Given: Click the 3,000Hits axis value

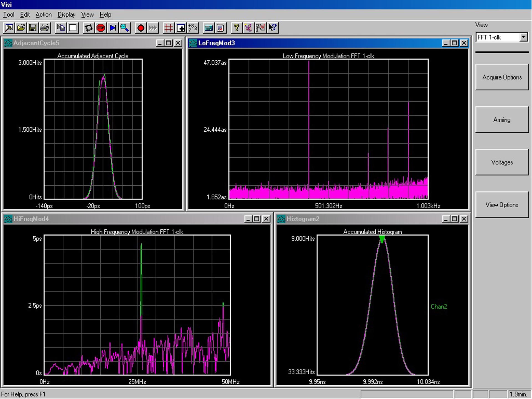Looking at the screenshot, I should pyautogui.click(x=30, y=63).
